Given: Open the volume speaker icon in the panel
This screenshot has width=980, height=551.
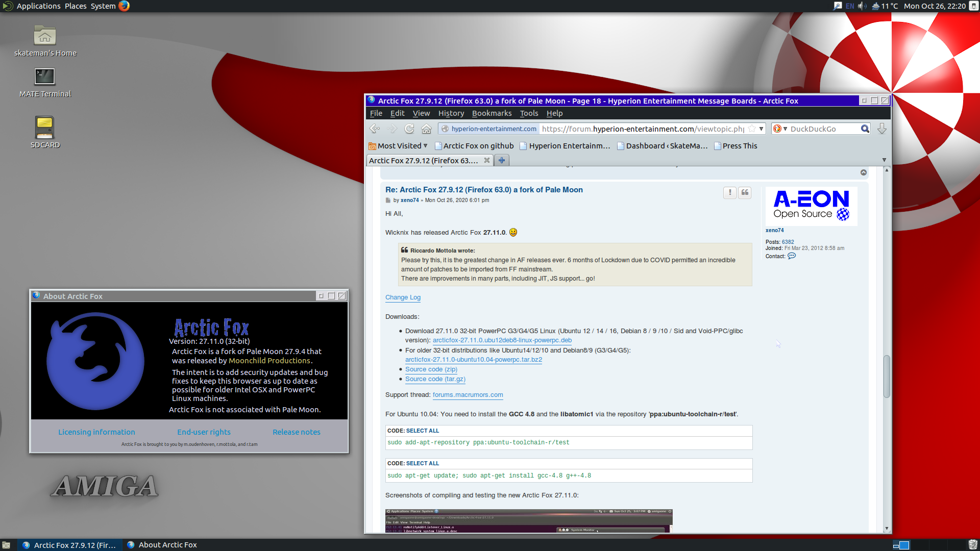Looking at the screenshot, I should point(863,6).
